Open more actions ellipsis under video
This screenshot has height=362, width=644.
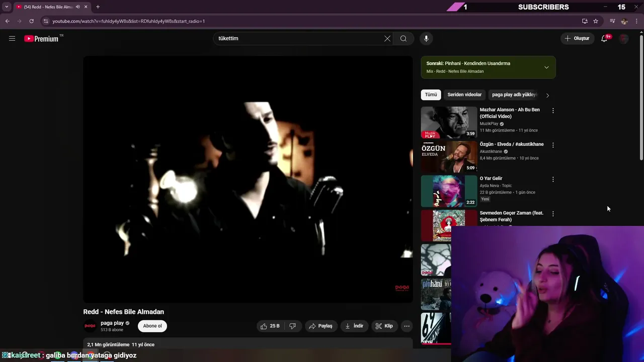coord(407,326)
